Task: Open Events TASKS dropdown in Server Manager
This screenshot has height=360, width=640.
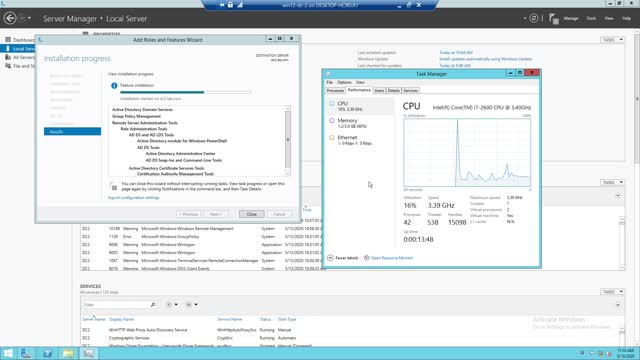Action: [x=612, y=182]
